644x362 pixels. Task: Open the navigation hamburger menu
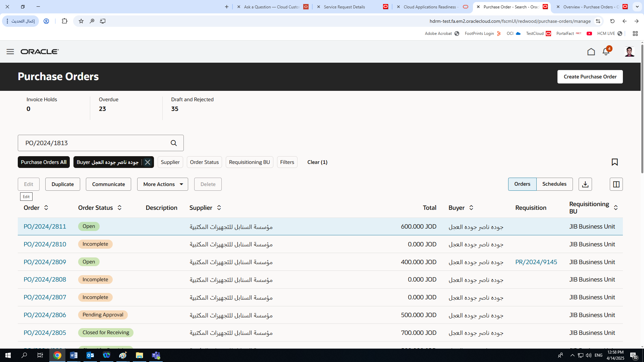(10, 52)
